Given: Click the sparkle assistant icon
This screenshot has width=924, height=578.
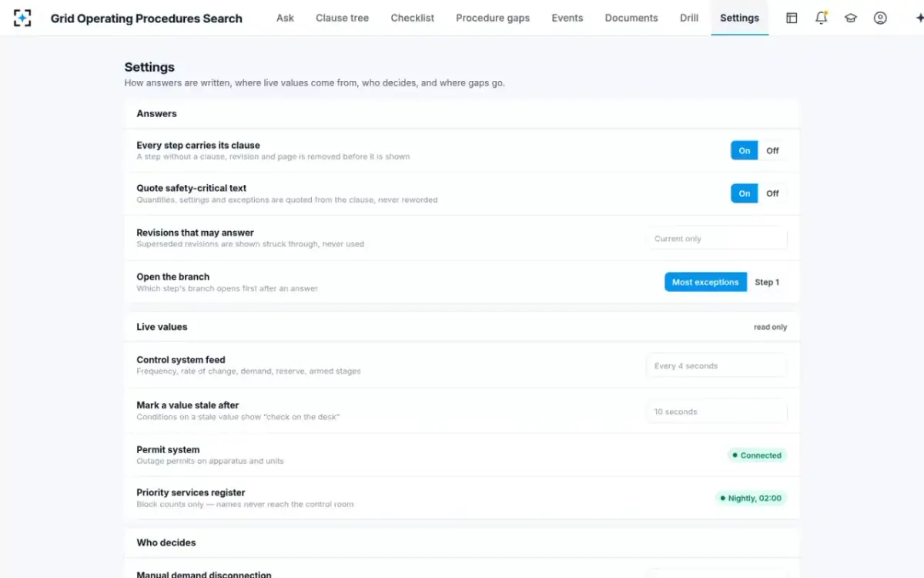Looking at the screenshot, I should click(919, 18).
